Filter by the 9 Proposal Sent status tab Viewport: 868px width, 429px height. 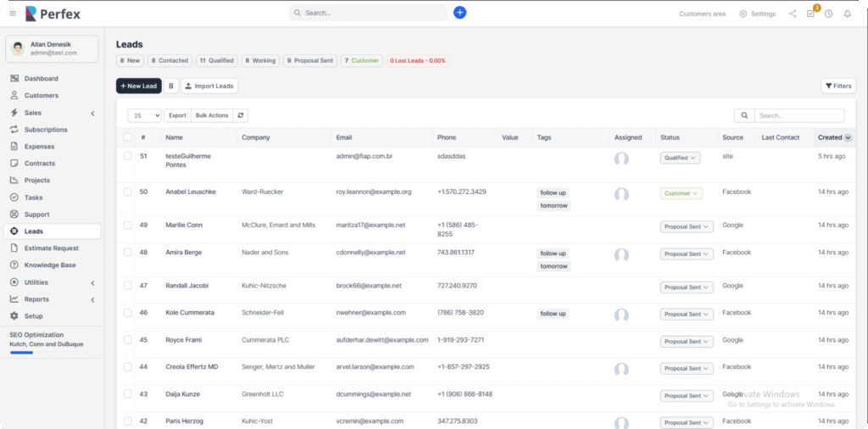click(310, 61)
